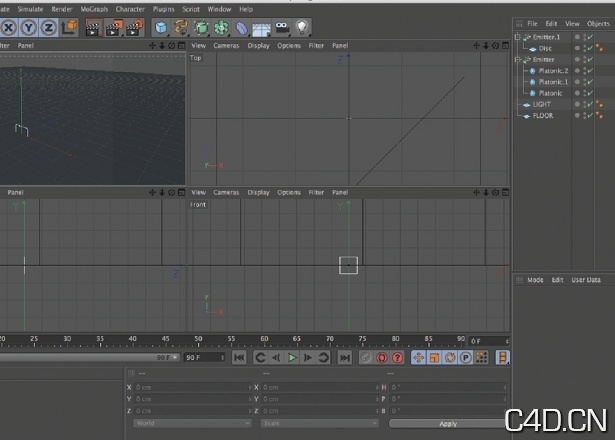This screenshot has height=440, width=615.
Task: Add a camera object icon
Action: (282, 28)
